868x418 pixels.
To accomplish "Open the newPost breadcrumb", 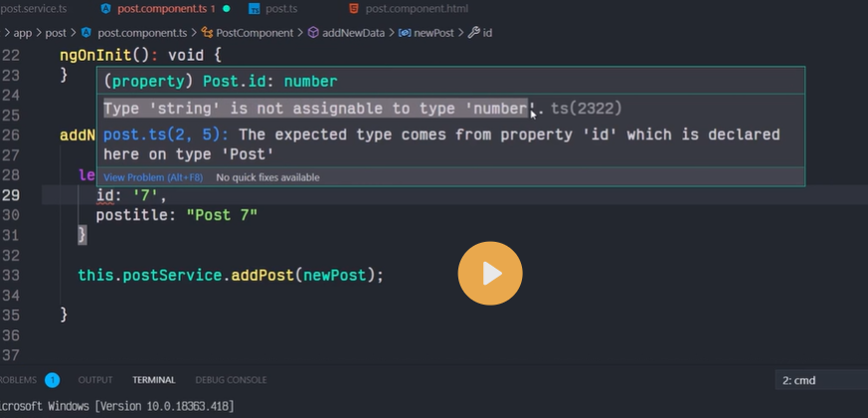I will (x=434, y=33).
